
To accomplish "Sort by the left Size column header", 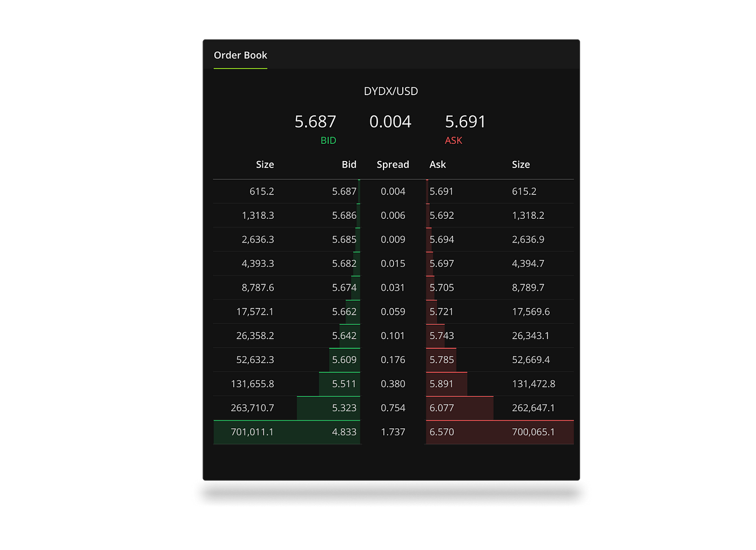I will click(265, 164).
